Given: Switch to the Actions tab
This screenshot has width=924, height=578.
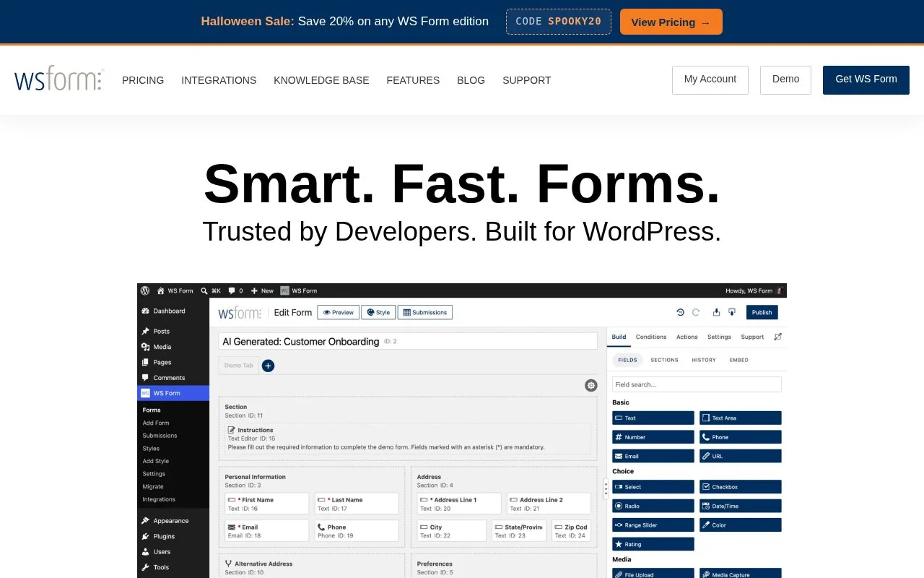Looking at the screenshot, I should point(687,337).
